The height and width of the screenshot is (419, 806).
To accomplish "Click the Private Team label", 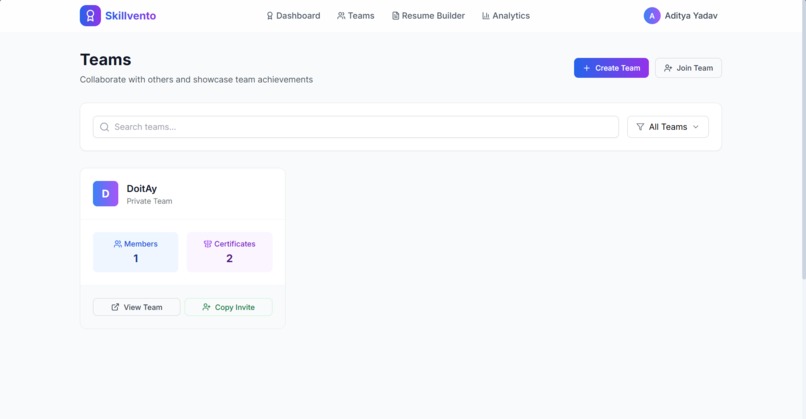I will (150, 201).
